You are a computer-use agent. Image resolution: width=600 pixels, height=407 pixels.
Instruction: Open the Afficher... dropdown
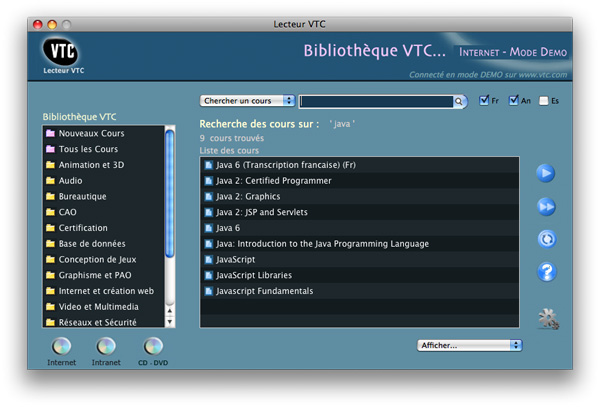[470, 345]
